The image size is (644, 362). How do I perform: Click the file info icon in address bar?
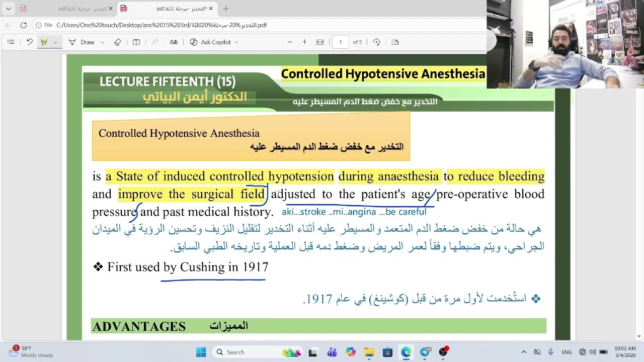39,25
